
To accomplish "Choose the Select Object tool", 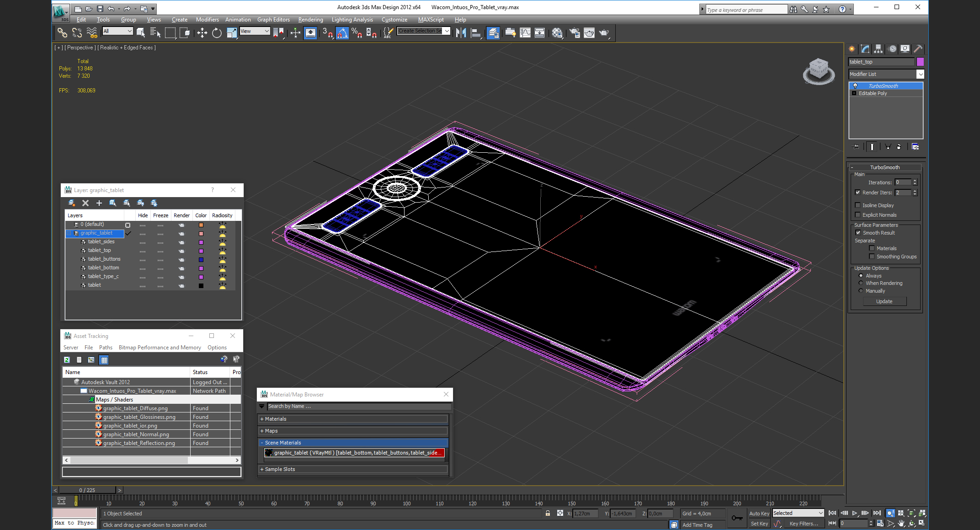I will (141, 32).
